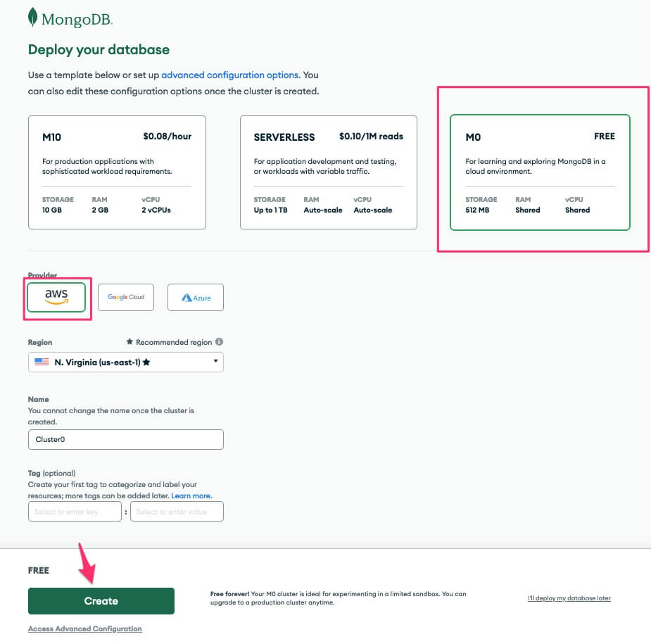The width and height of the screenshot is (651, 644).
Task: Expand the N. Virginia region selector
Action: [126, 362]
